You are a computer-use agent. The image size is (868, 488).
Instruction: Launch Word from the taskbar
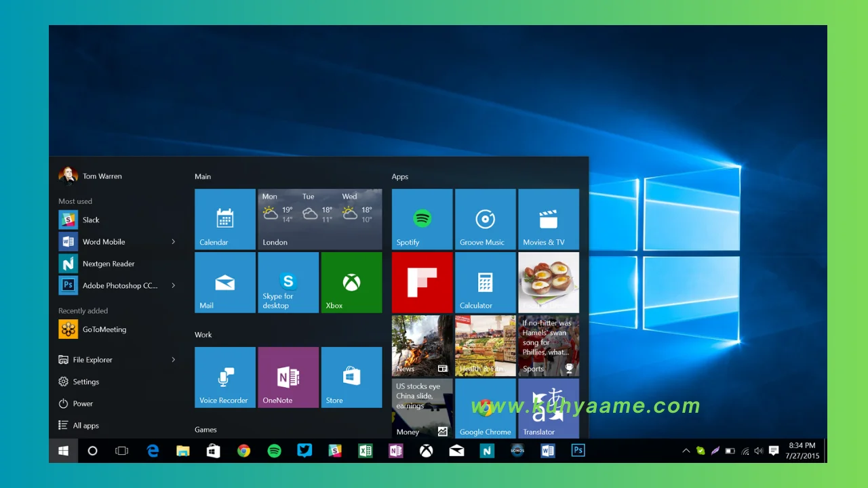coord(548,451)
